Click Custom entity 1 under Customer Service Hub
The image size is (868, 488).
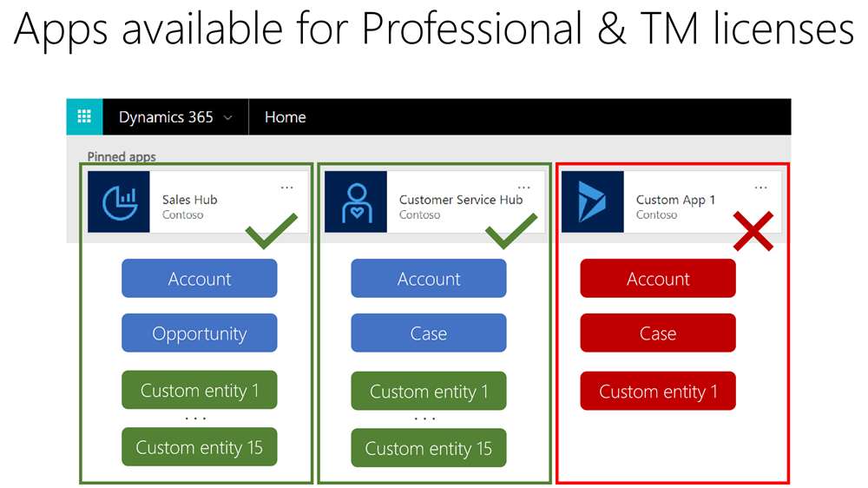pos(429,391)
